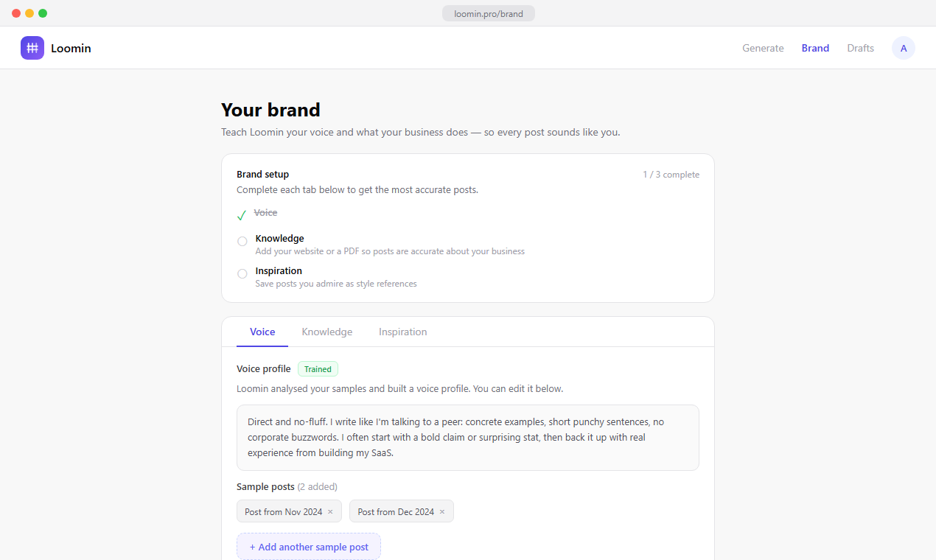Click the yellow window minimize button
Viewport: 936px width, 560px height.
click(29, 13)
